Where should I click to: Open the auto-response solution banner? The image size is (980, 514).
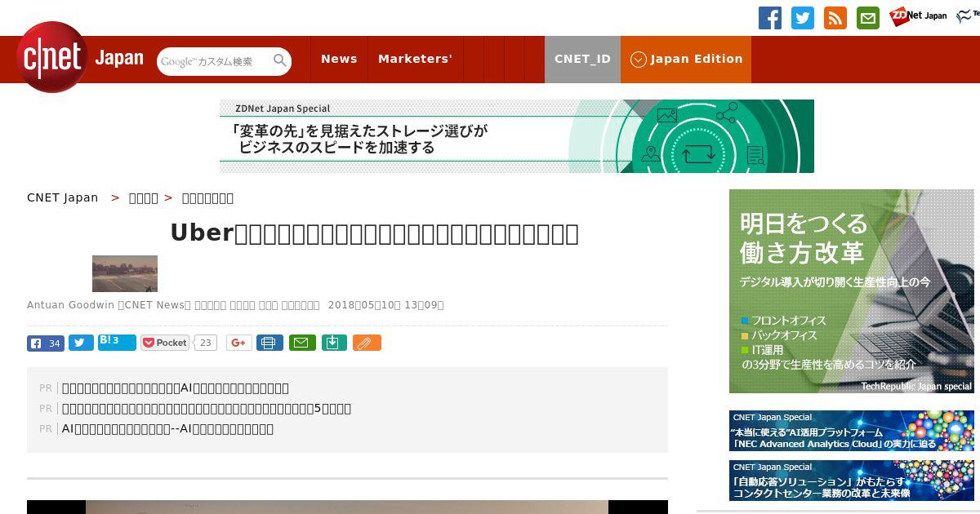tap(852, 481)
